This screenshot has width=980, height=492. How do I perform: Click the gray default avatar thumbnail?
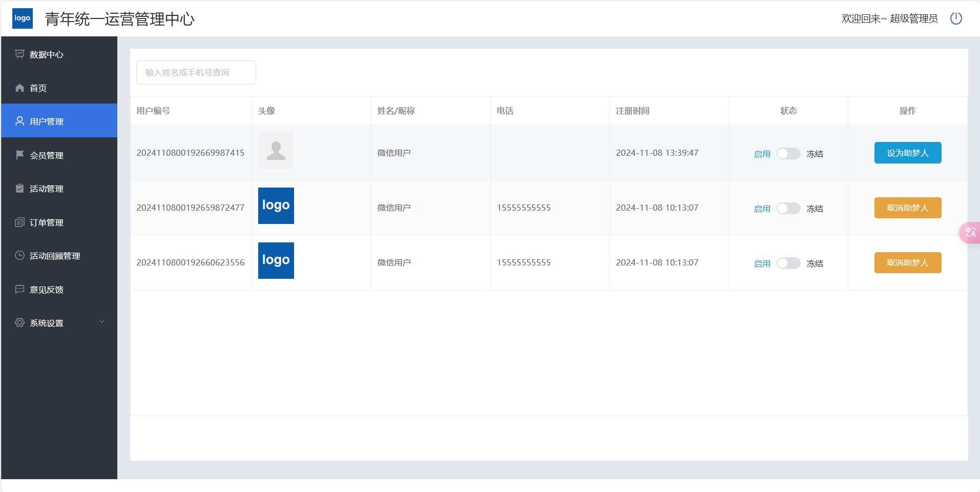(x=276, y=151)
